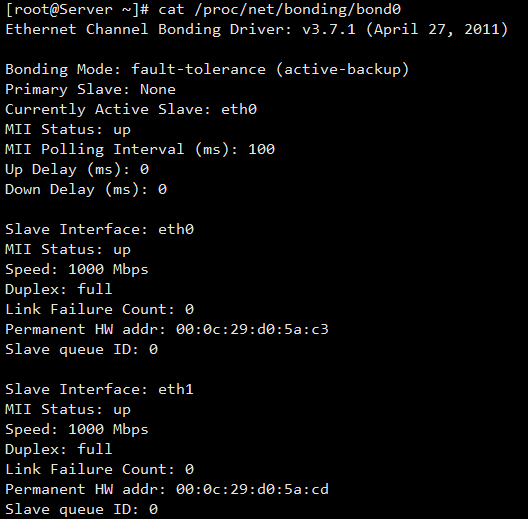The image size is (528, 519).
Task: Click the eth1 Speed 1000 Mbps line
Action: (x=77, y=429)
